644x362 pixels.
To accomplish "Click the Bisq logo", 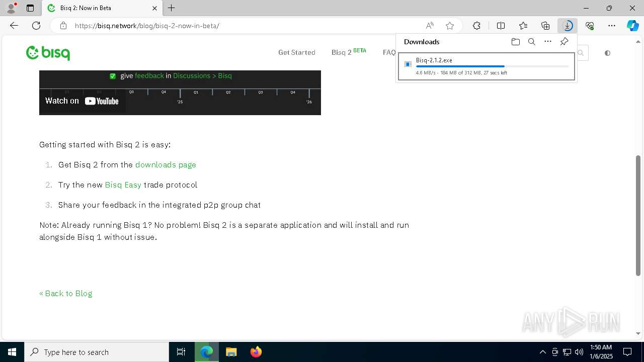I will (48, 53).
